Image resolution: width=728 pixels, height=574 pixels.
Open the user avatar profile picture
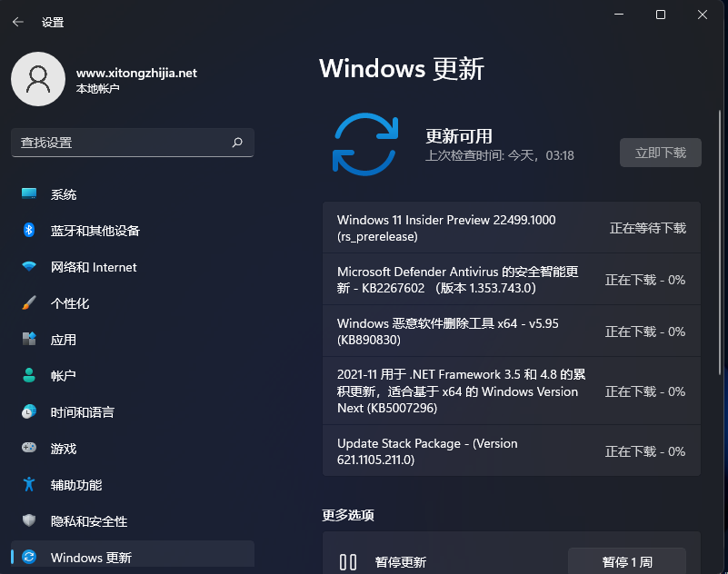[x=38, y=79]
